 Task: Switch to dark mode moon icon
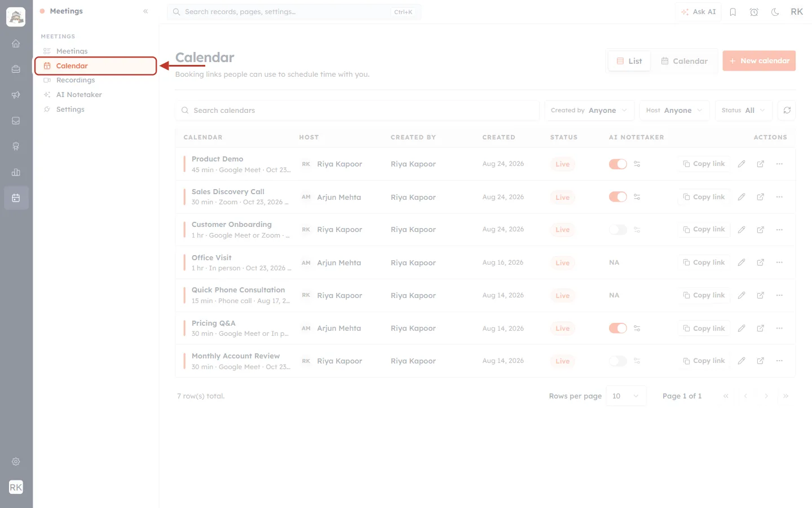(775, 12)
